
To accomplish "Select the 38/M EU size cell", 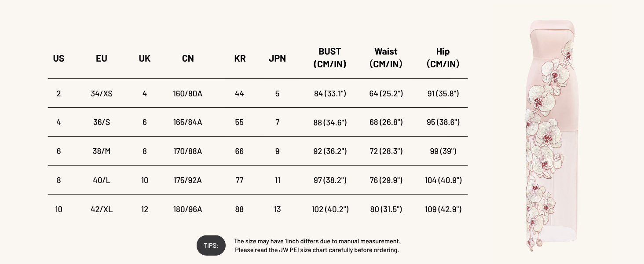I will point(102,151).
